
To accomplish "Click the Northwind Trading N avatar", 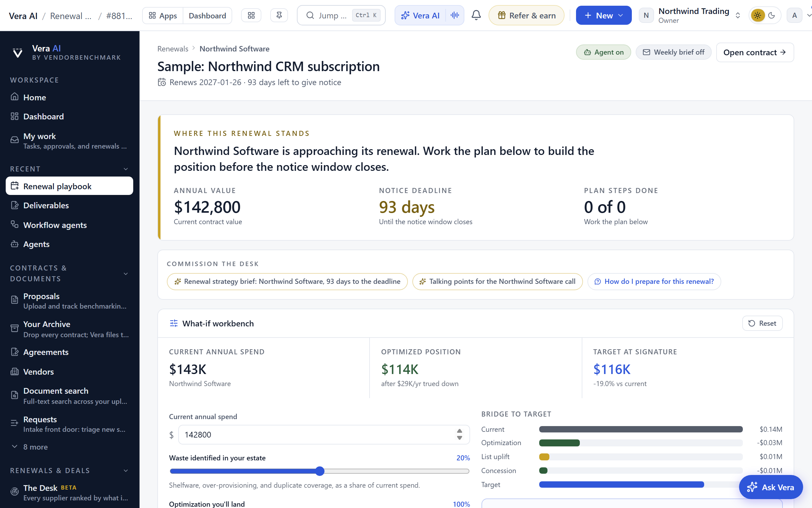I will 646,16.
